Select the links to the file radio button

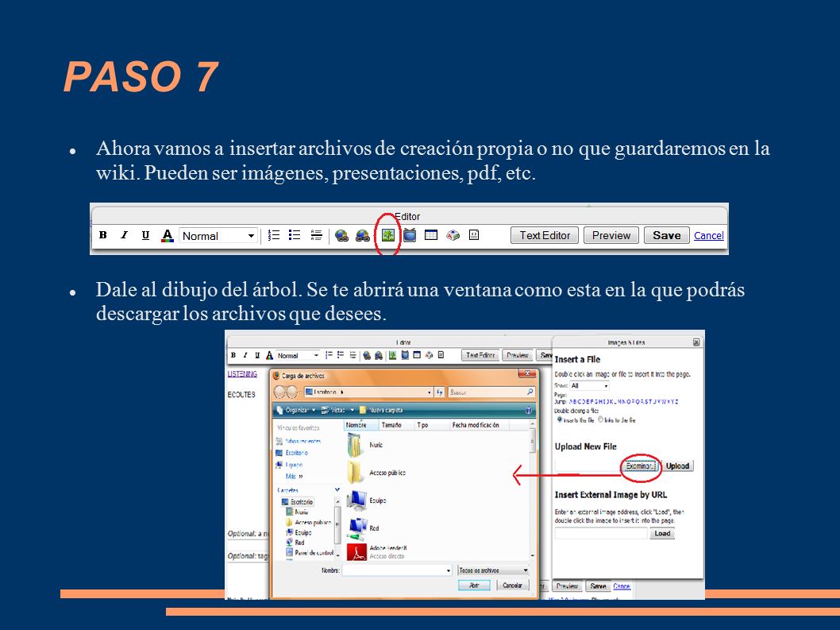click(600, 419)
